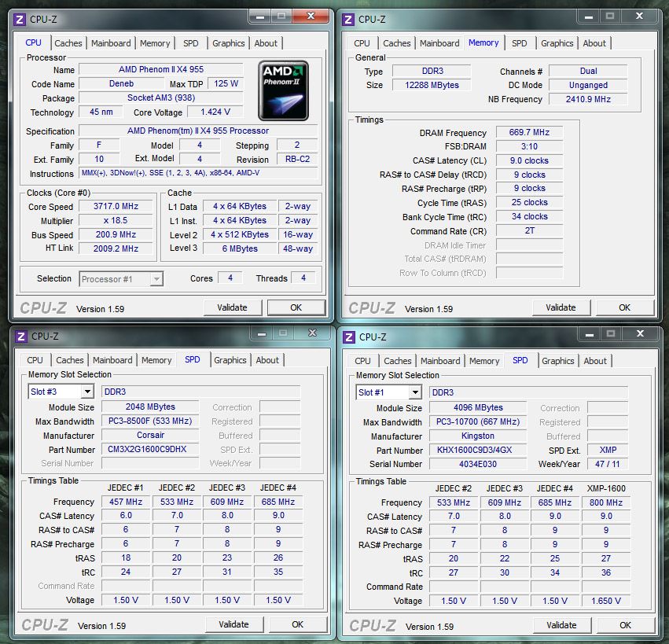669x644 pixels.
Task: Click the Multiplier value 'x 18.5'
Action: (116, 221)
